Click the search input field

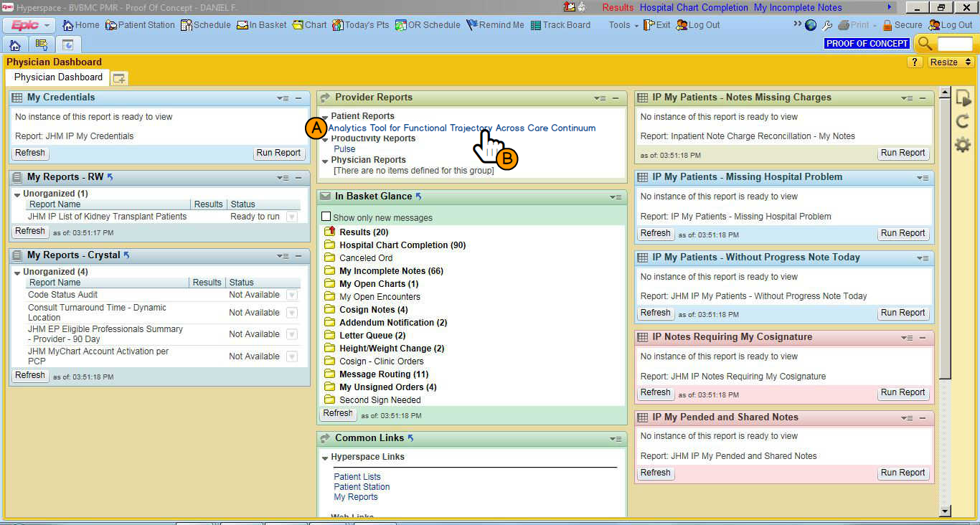coord(955,44)
